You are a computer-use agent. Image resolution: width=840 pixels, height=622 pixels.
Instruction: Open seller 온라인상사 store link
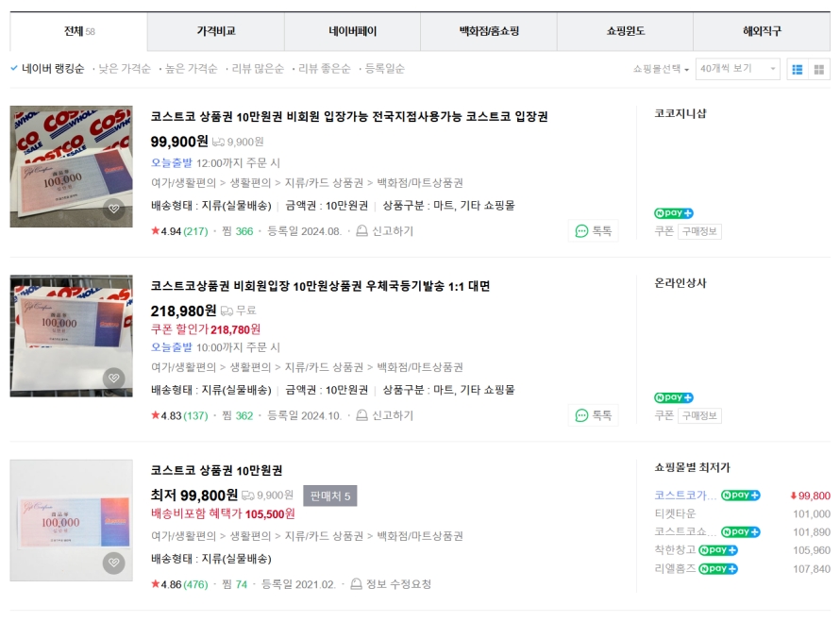pos(680,283)
